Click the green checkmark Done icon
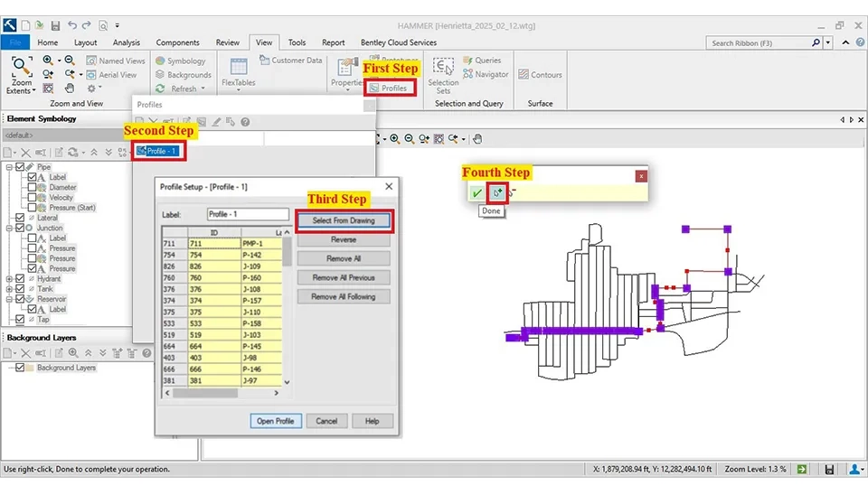 (x=476, y=192)
